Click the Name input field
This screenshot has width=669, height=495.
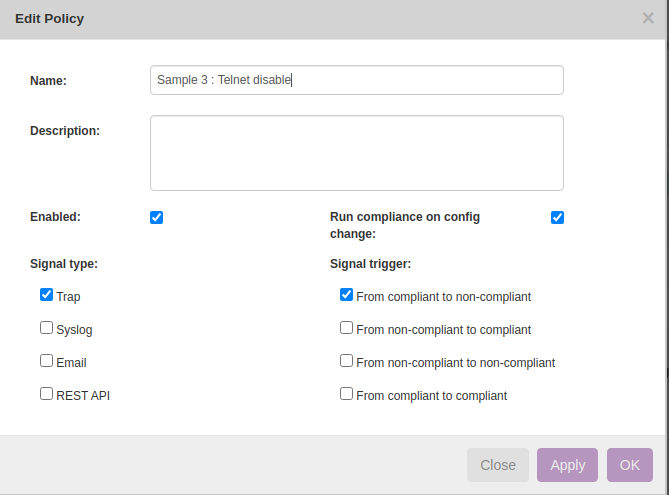(x=357, y=80)
